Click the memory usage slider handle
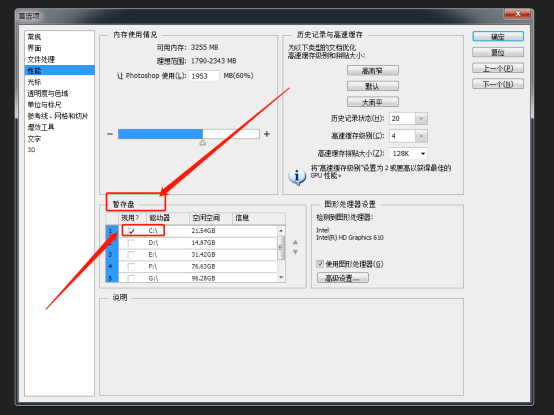Screen dimensions: 554x415 tap(202, 143)
